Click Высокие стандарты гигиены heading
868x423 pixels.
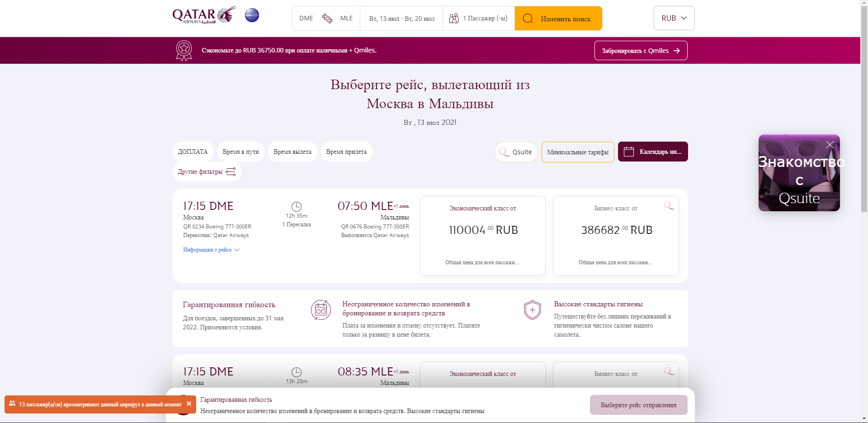coord(598,304)
